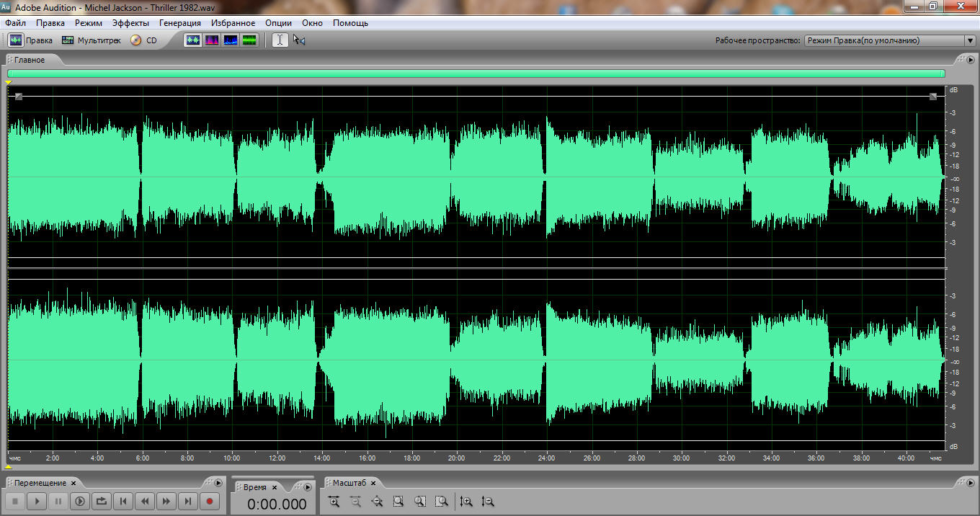The image size is (980, 516).
Task: Zoom to left edge of selection
Action: point(420,501)
